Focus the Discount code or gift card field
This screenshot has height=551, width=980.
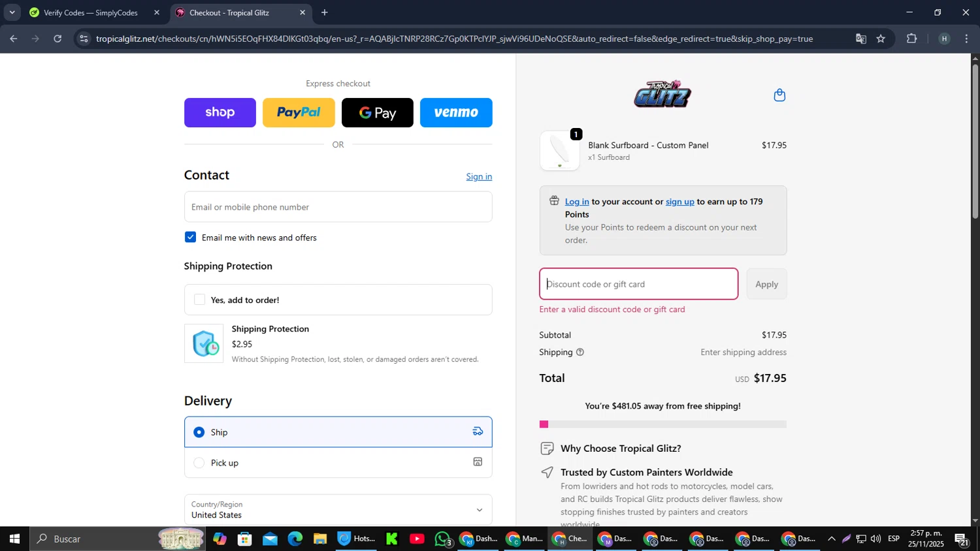point(639,284)
